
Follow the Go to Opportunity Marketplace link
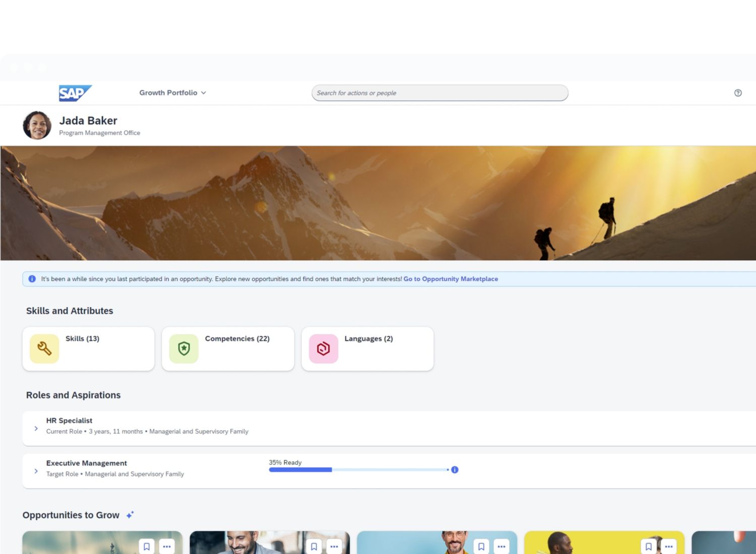point(451,279)
